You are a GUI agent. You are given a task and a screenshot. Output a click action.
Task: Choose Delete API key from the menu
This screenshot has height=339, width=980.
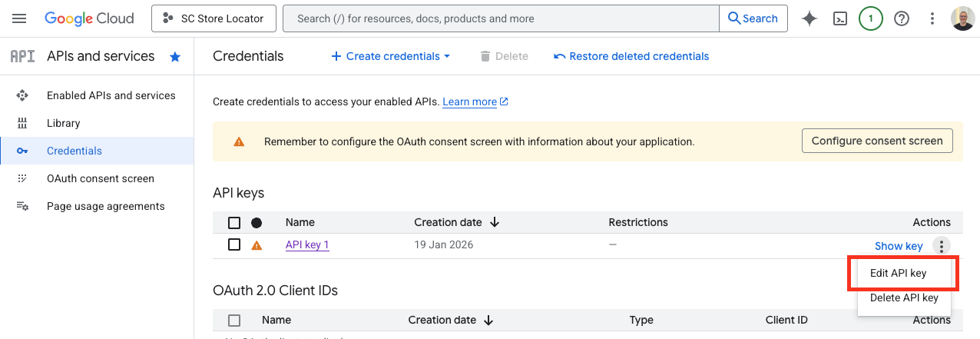[x=904, y=298]
